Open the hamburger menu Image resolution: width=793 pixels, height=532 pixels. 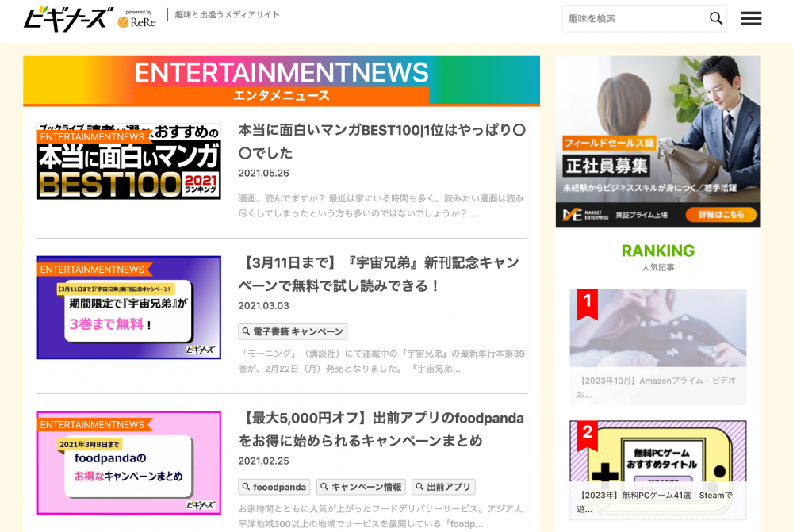tap(751, 18)
